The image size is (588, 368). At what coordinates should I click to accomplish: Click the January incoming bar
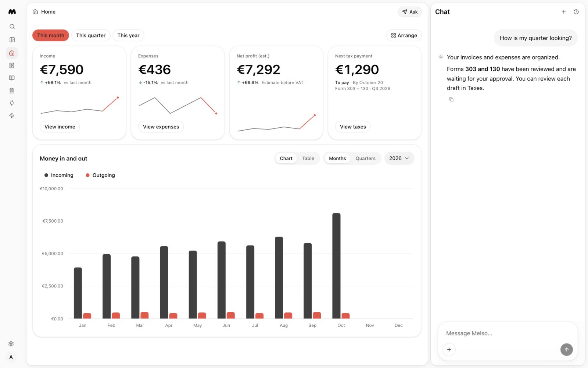tap(78, 293)
